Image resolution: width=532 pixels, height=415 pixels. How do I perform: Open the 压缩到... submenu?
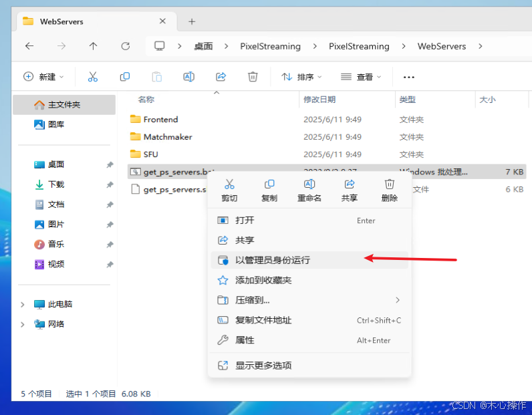pyautogui.click(x=309, y=300)
